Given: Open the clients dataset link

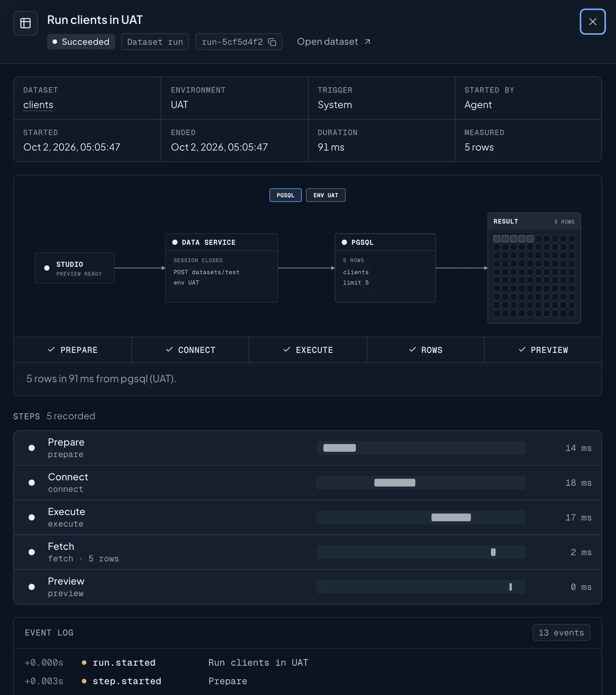Looking at the screenshot, I should tap(38, 105).
